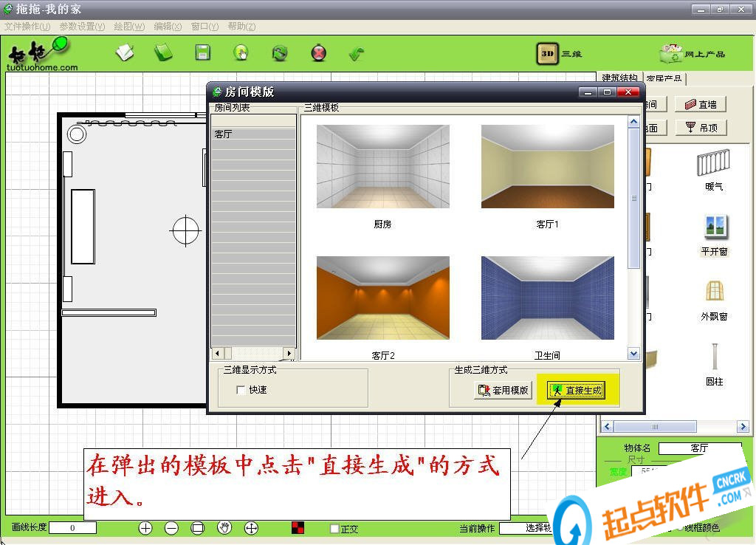The height and width of the screenshot is (545, 756).
Task: Open the 帮助 menu
Action: click(241, 27)
